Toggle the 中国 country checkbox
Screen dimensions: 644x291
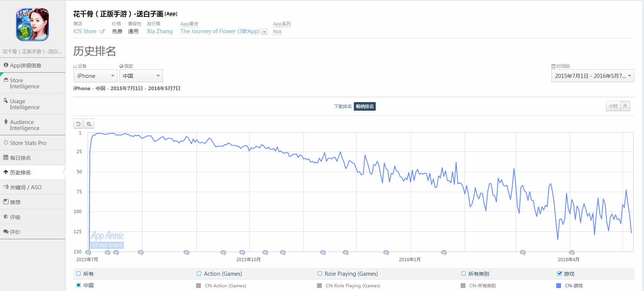[x=79, y=285]
